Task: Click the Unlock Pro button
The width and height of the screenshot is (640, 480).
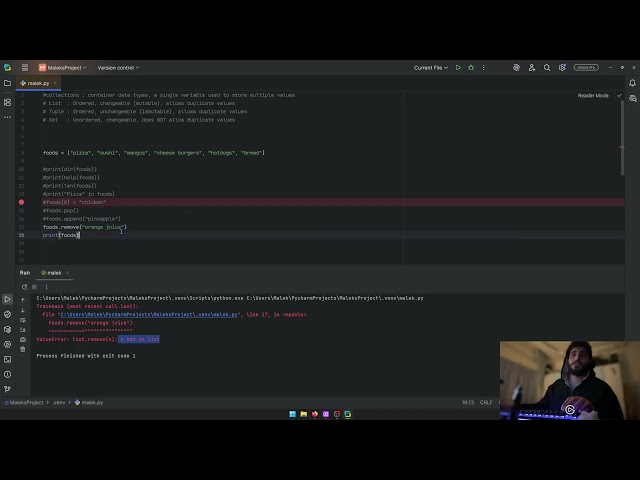Action: coord(586,67)
